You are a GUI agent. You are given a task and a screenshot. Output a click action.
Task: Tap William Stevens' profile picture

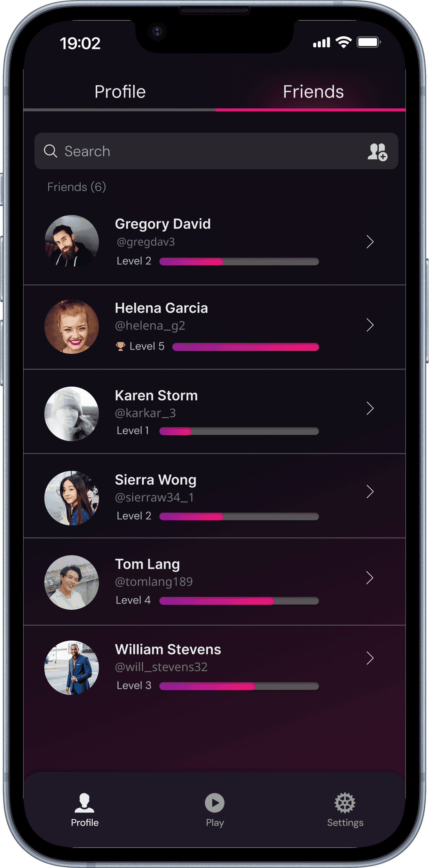(x=71, y=667)
